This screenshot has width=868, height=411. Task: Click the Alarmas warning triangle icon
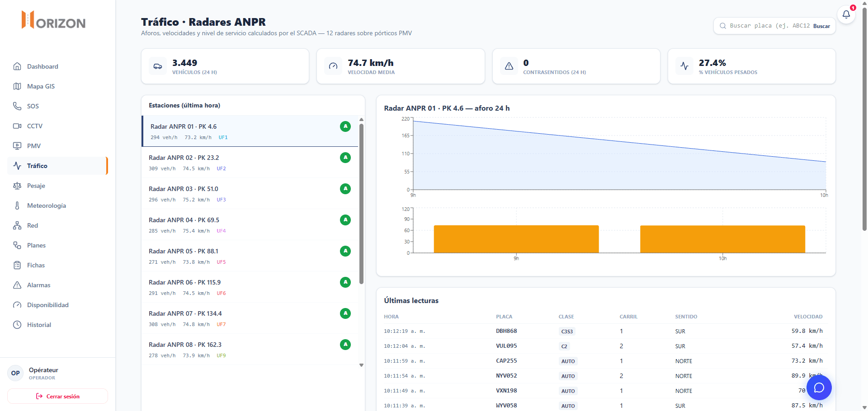pyautogui.click(x=17, y=285)
